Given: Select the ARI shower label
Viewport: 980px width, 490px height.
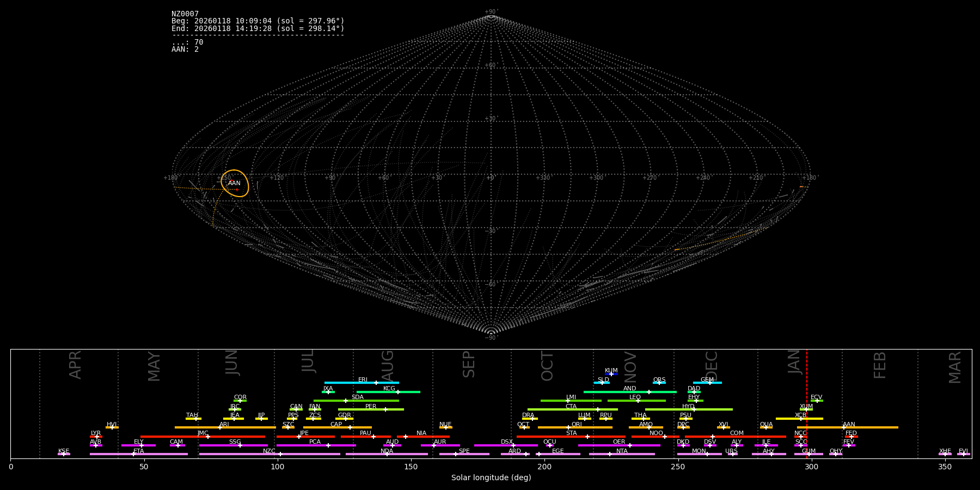Looking at the screenshot, I should (x=224, y=425).
